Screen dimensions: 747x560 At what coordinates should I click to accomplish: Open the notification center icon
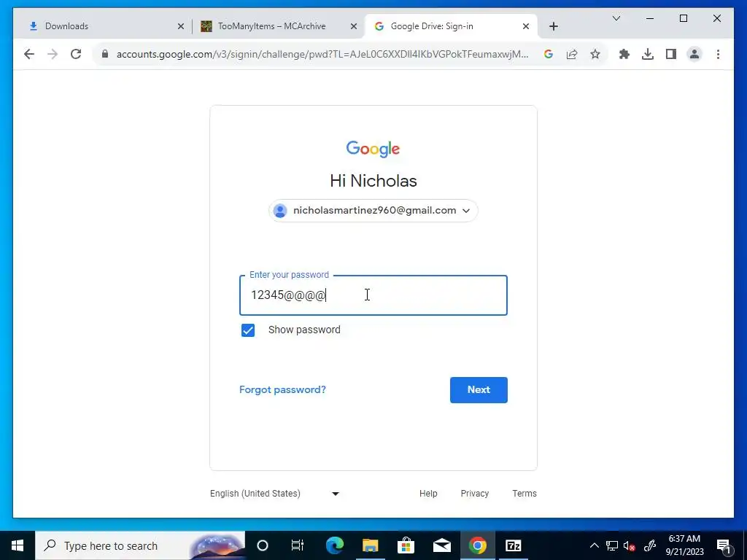[x=724, y=545]
